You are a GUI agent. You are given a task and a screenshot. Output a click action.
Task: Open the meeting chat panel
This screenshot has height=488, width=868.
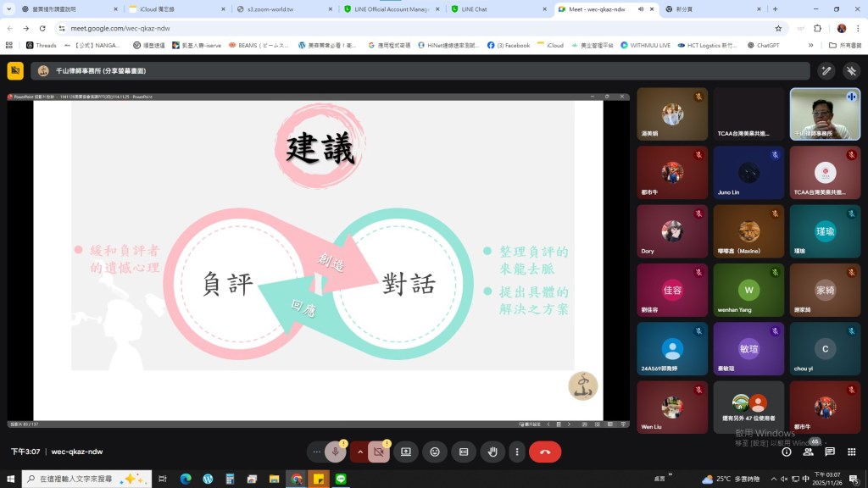pyautogui.click(x=830, y=452)
